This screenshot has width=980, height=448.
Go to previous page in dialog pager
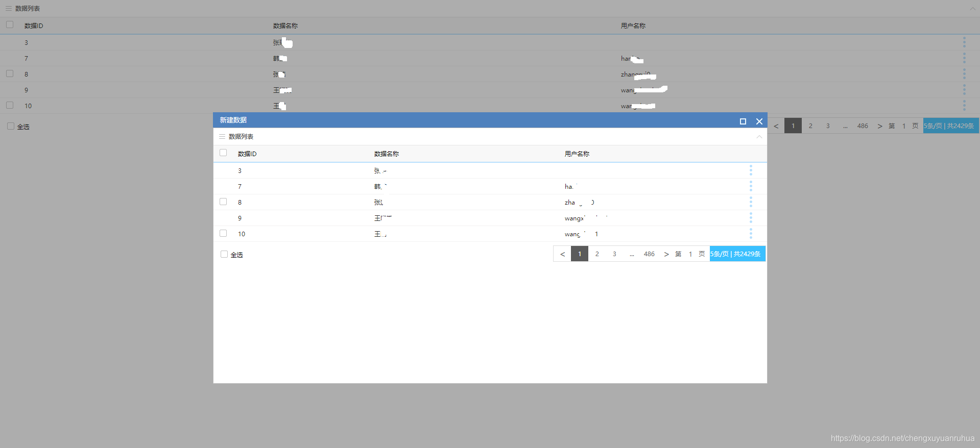click(x=562, y=254)
